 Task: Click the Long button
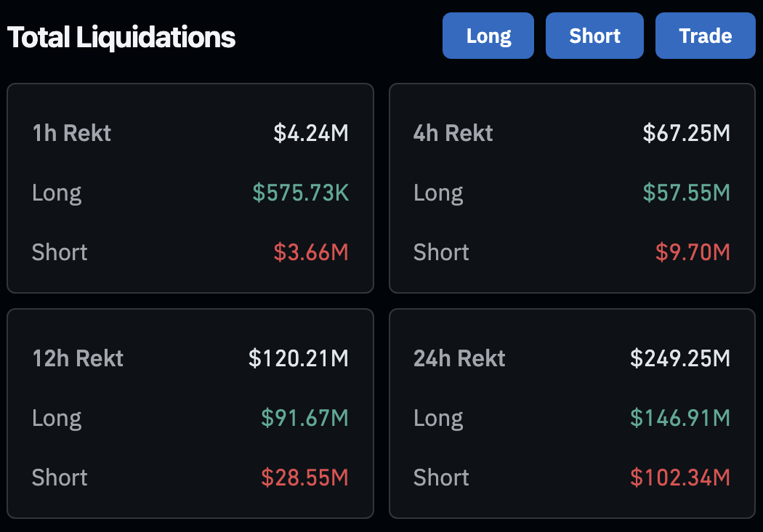tap(488, 36)
